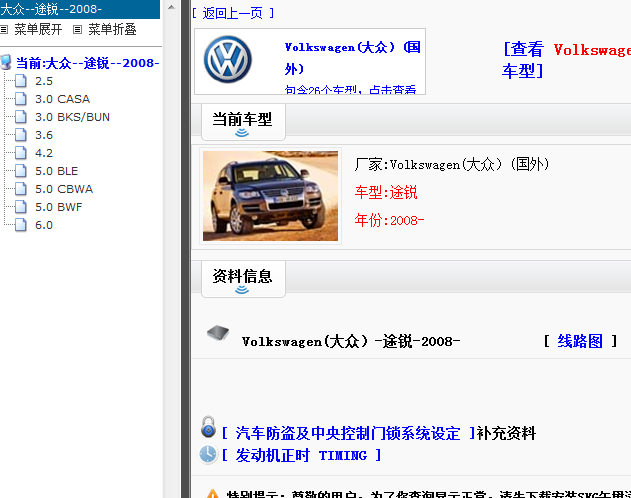The height and width of the screenshot is (498, 631).
Task: Click the 年份:2008- red text
Action: click(x=389, y=220)
